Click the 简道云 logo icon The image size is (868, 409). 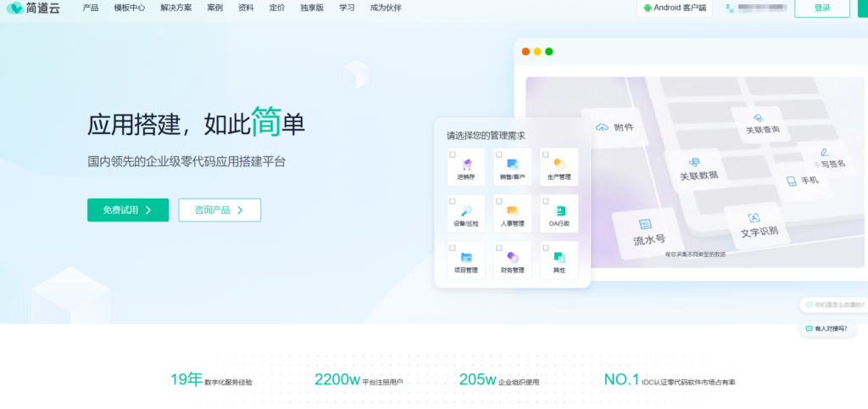pos(14,8)
